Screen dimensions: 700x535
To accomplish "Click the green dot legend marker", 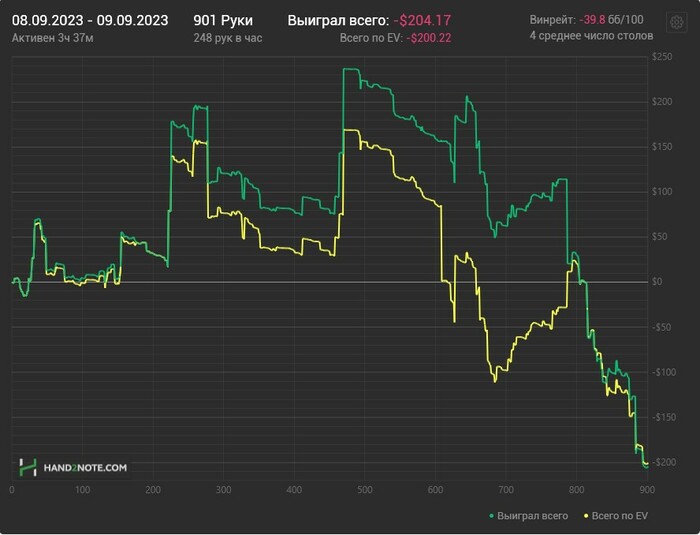I will [492, 516].
